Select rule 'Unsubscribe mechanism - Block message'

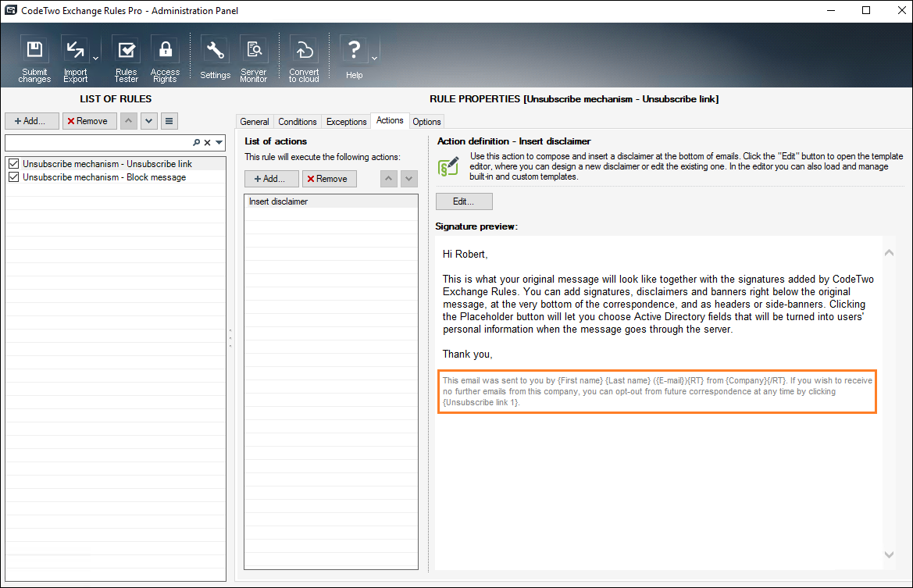click(x=116, y=177)
